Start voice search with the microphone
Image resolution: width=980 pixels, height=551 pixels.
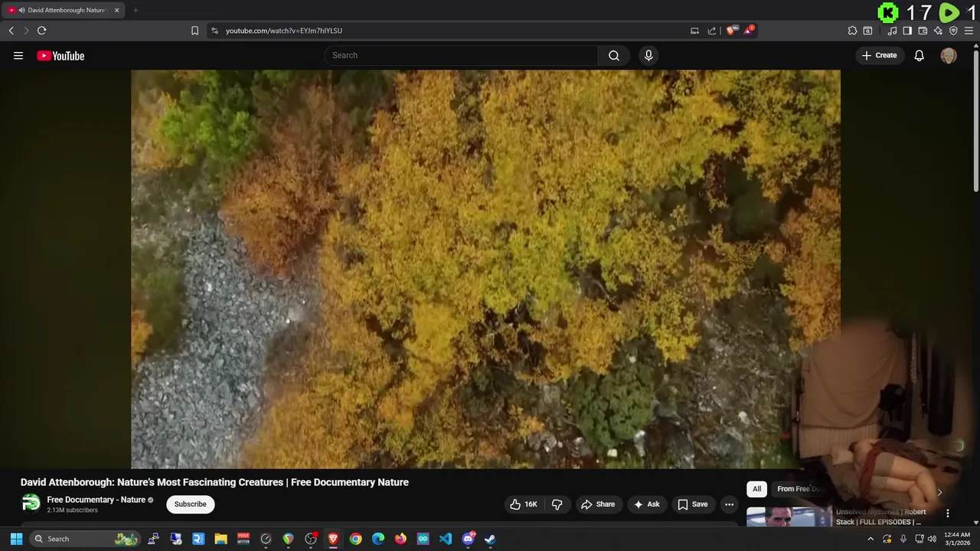click(x=648, y=55)
